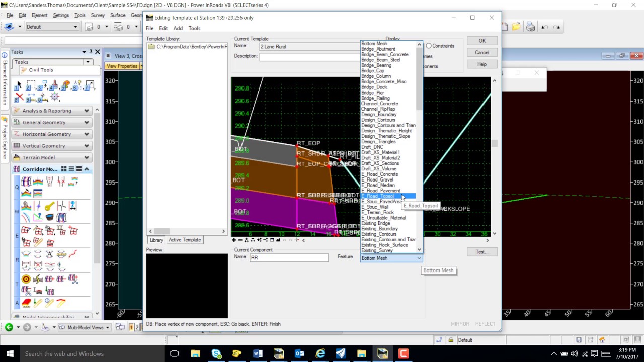The height and width of the screenshot is (362, 644).
Task: Click the gold key icon in row W
Action: [x=49, y=206]
